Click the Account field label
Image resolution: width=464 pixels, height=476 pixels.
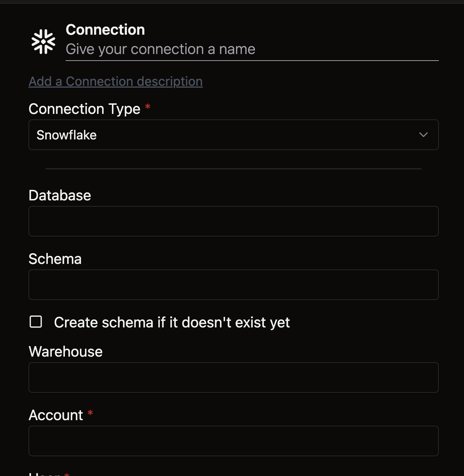[56, 415]
